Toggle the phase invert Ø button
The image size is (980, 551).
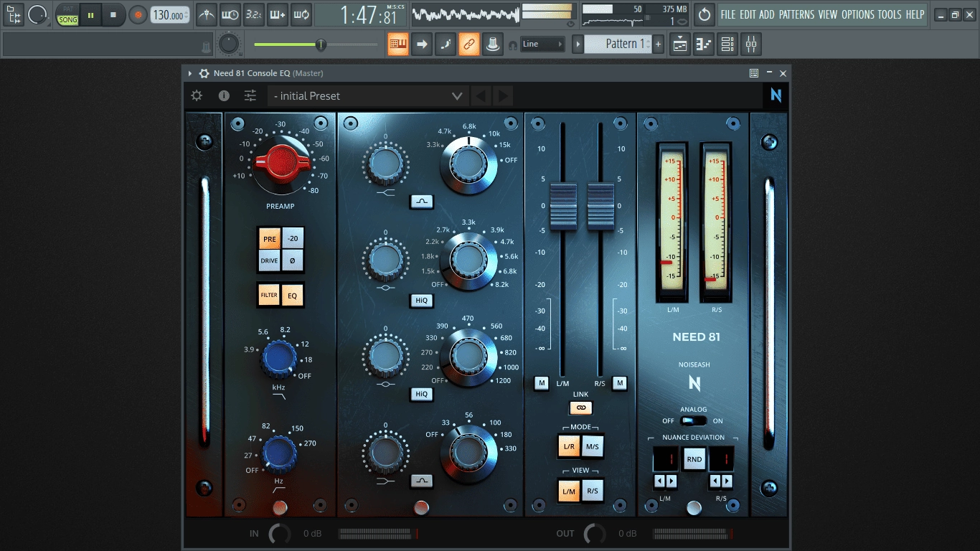(x=293, y=260)
